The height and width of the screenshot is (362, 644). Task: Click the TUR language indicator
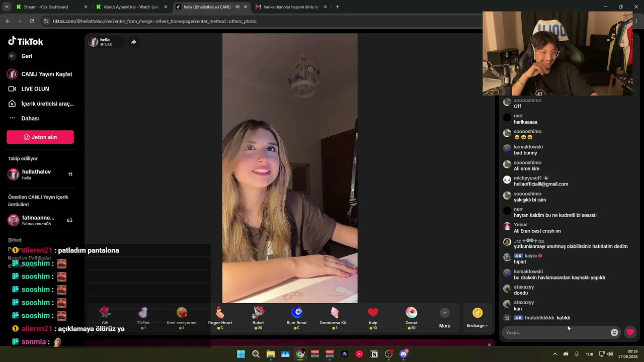click(x=589, y=354)
